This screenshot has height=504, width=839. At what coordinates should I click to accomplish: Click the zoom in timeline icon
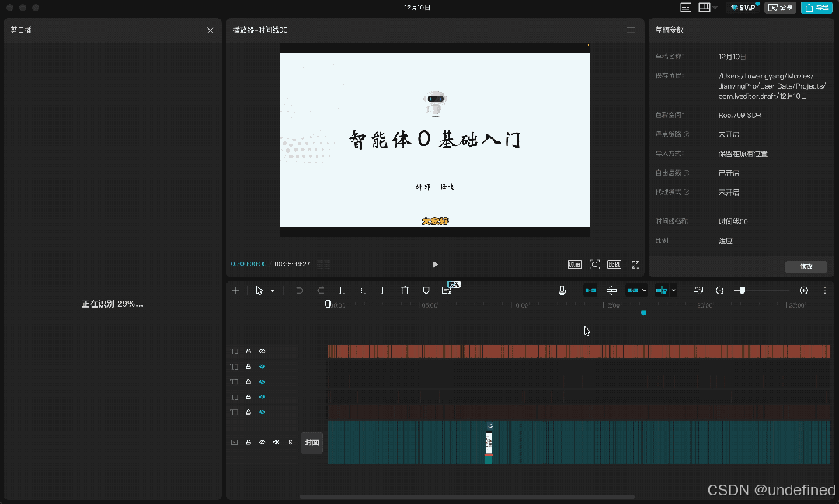[x=804, y=290]
